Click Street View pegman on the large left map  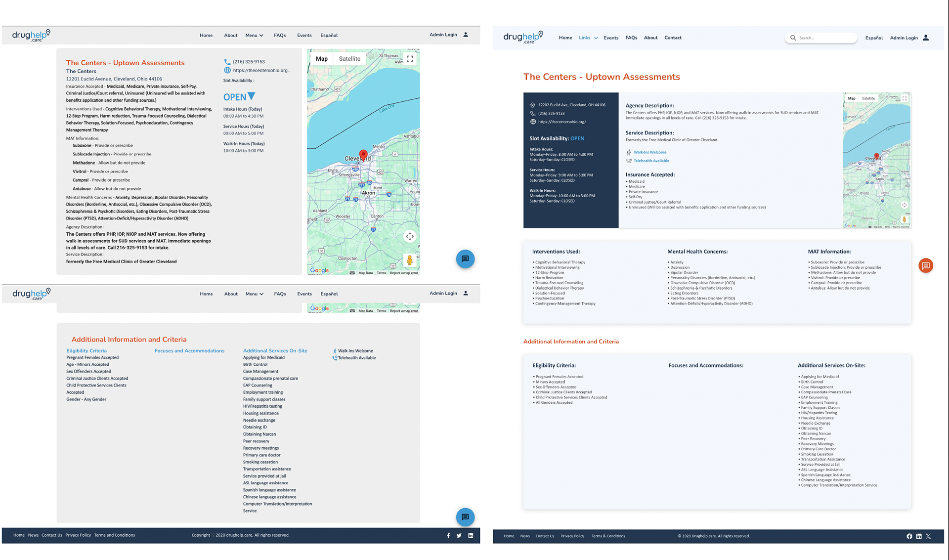tap(409, 260)
